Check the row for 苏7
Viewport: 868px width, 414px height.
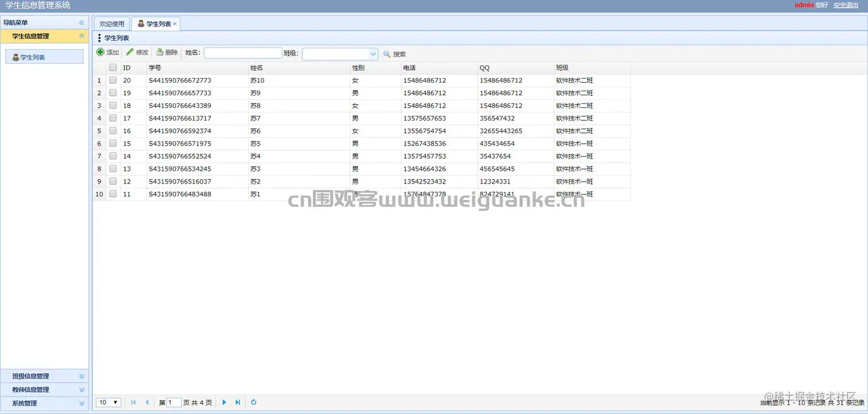click(x=113, y=118)
